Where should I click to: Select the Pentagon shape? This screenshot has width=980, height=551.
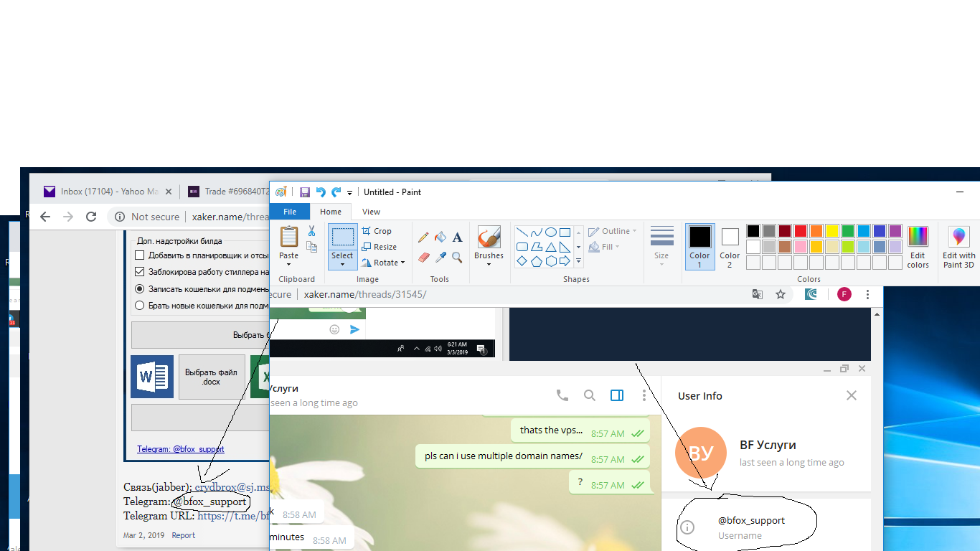click(537, 261)
